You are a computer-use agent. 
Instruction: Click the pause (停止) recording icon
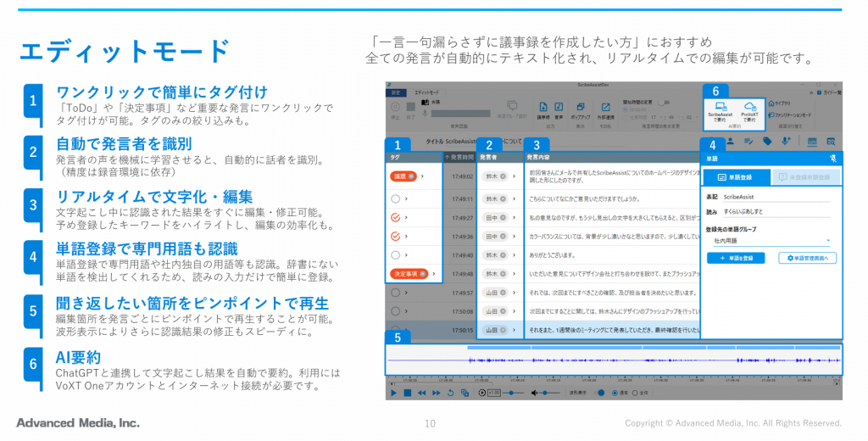[x=395, y=106]
